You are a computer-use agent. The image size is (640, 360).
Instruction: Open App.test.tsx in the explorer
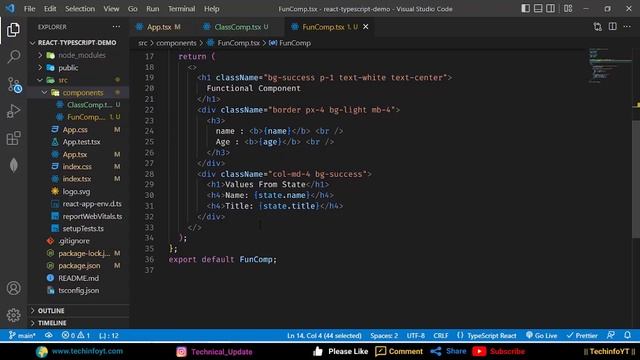[x=81, y=142]
